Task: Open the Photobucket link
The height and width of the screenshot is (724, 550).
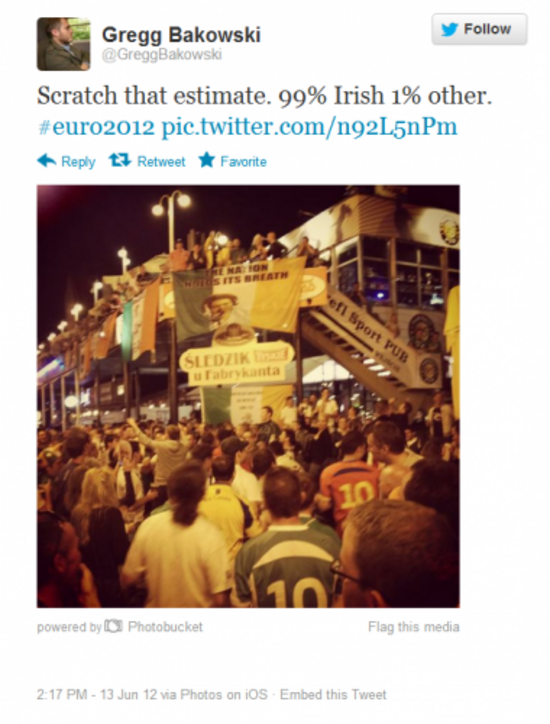Action: pyautogui.click(x=165, y=627)
